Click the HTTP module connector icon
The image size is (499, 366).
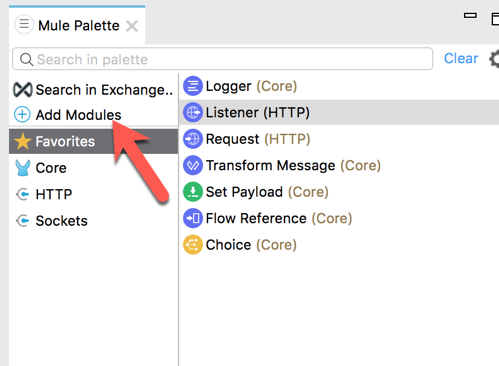(23, 194)
